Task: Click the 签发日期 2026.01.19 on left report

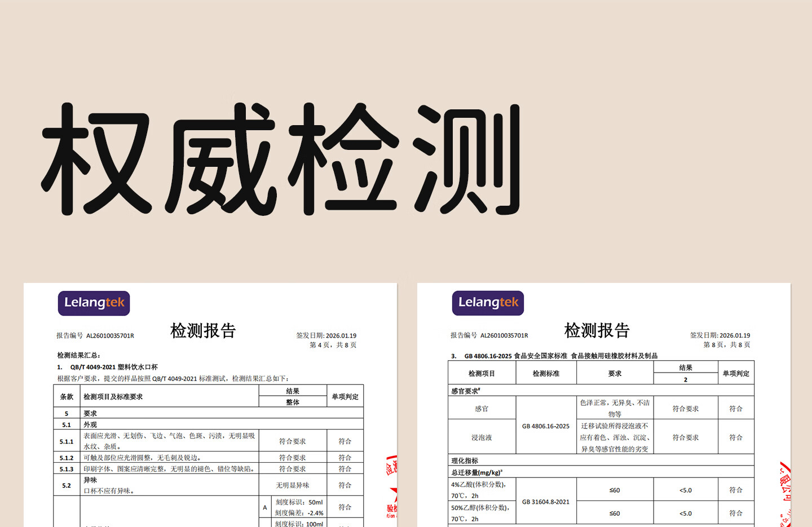Action: 326,335
